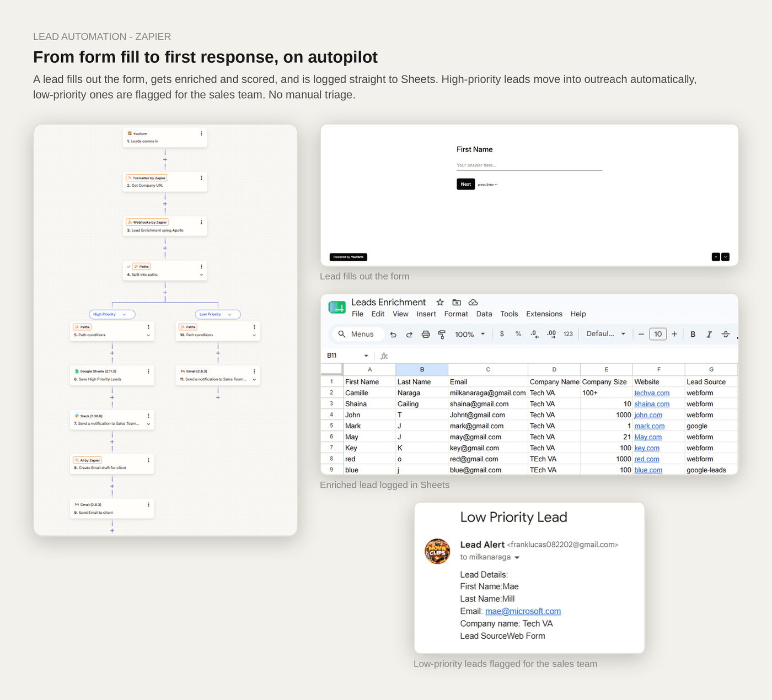Viewport: 772px width, 700px height.
Task: Click Increase decimal places icon
Action: pos(551,334)
